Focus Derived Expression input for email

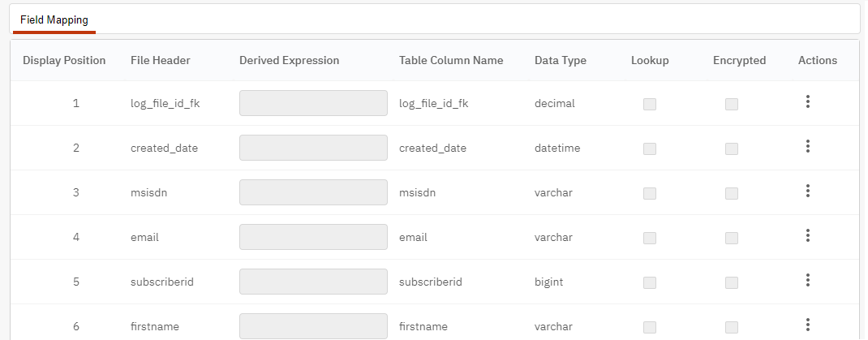[x=313, y=237]
